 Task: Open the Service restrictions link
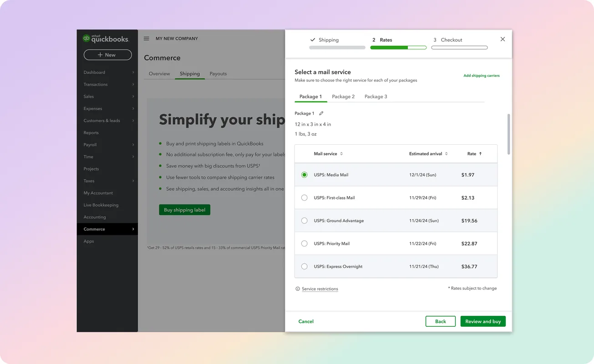point(320,289)
